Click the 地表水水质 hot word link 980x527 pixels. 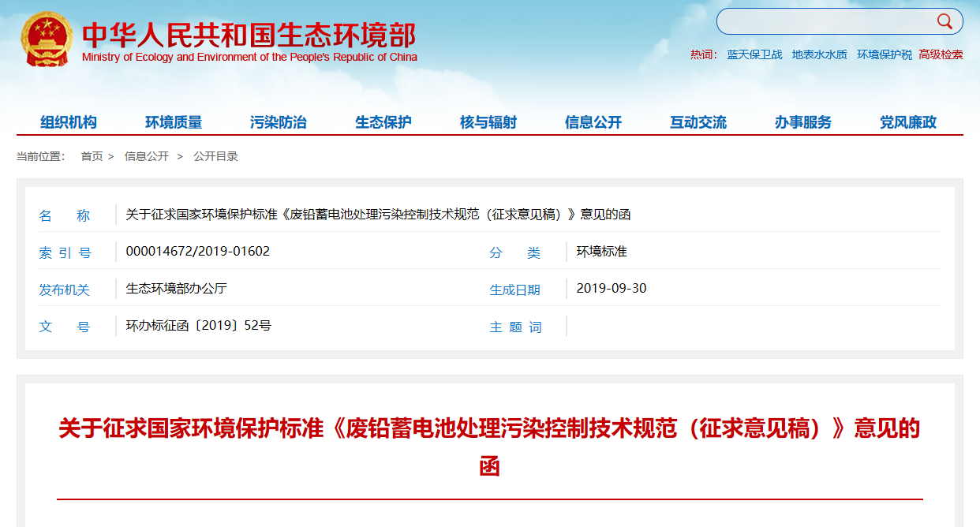pyautogui.click(x=819, y=54)
